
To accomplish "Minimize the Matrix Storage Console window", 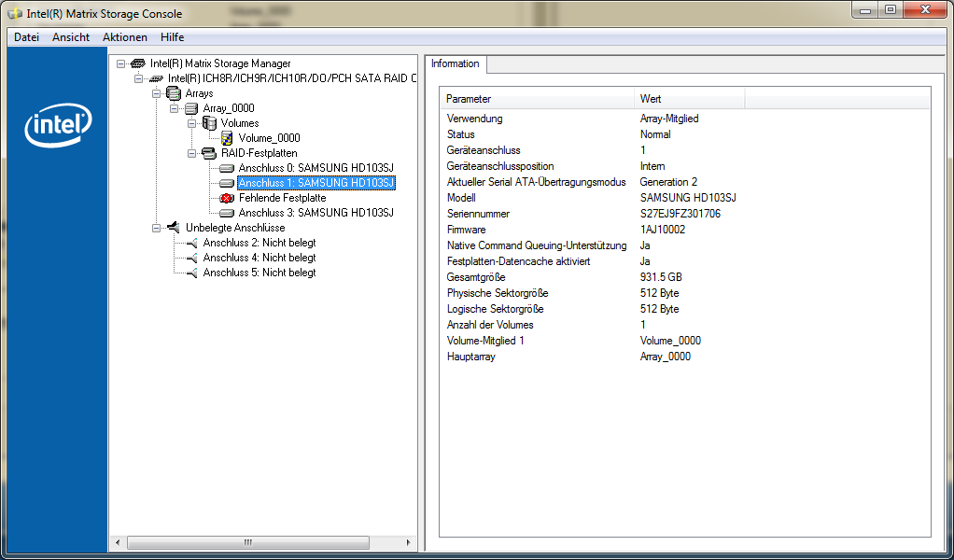I will pos(867,9).
